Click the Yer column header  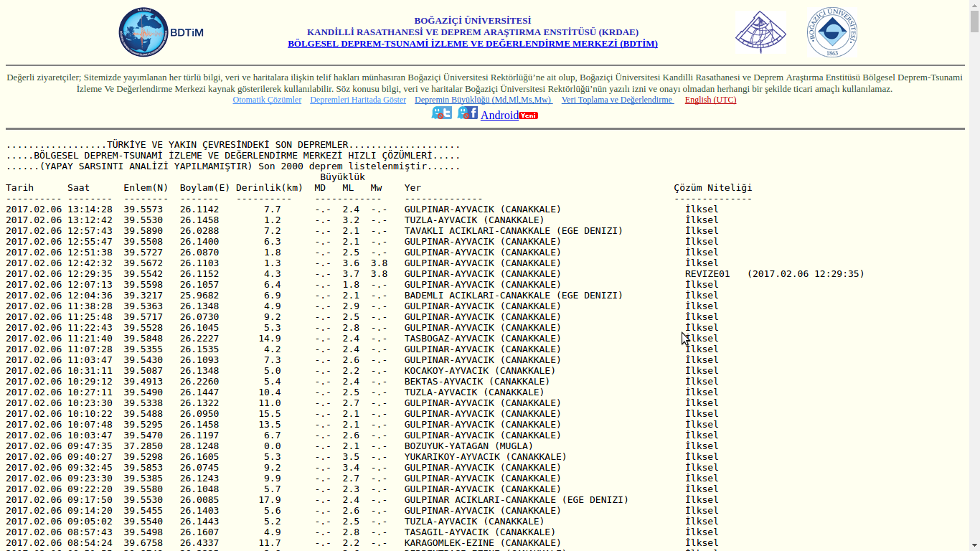(413, 188)
